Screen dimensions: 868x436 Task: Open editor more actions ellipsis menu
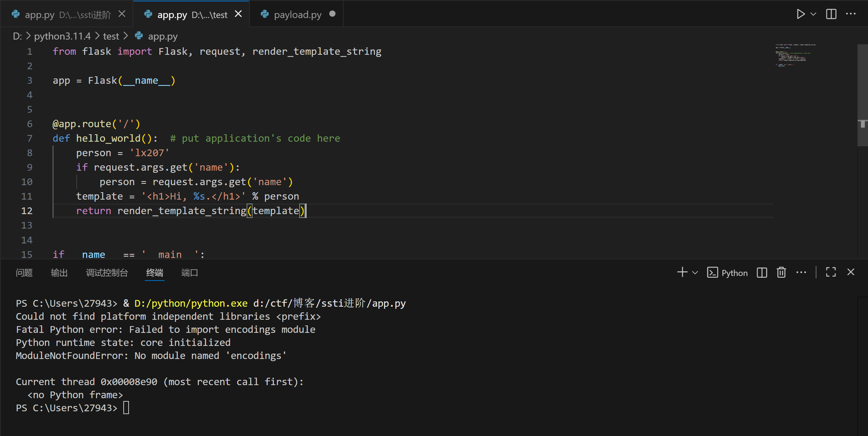[x=851, y=14]
